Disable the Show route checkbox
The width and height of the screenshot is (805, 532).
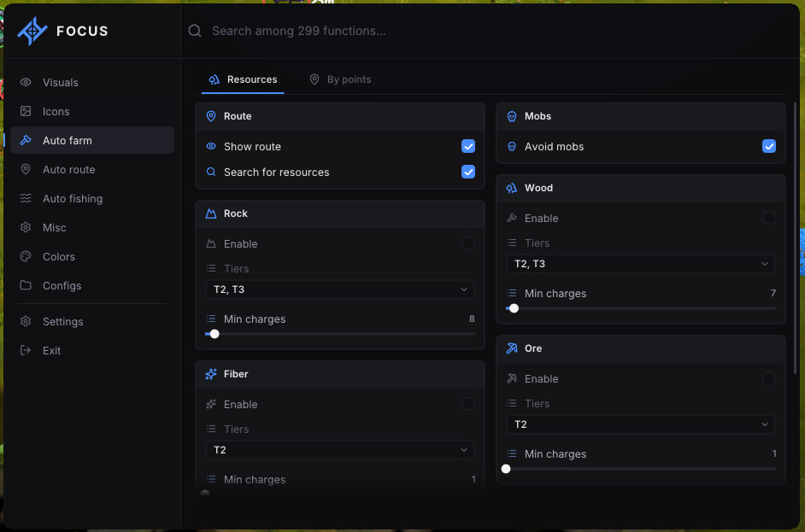(x=468, y=146)
